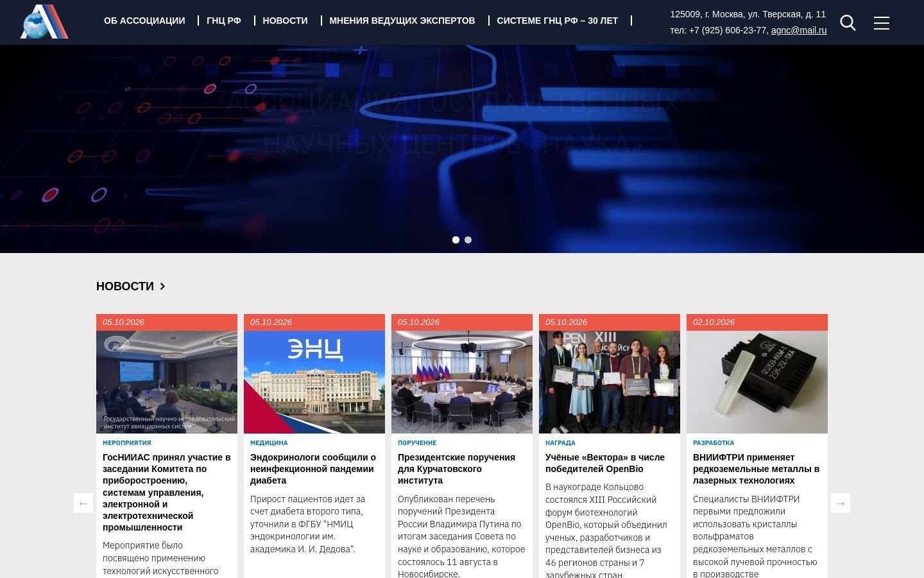The height and width of the screenshot is (578, 924).
Task: Advance news carousel with right arrow
Action: point(841,503)
